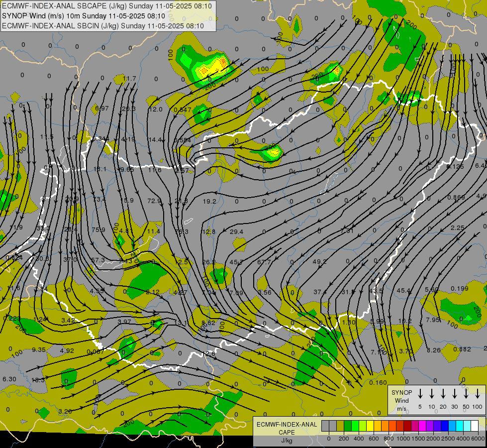Click the 75.9 value on the map
Screen dimensions: 487x448
click(98, 230)
